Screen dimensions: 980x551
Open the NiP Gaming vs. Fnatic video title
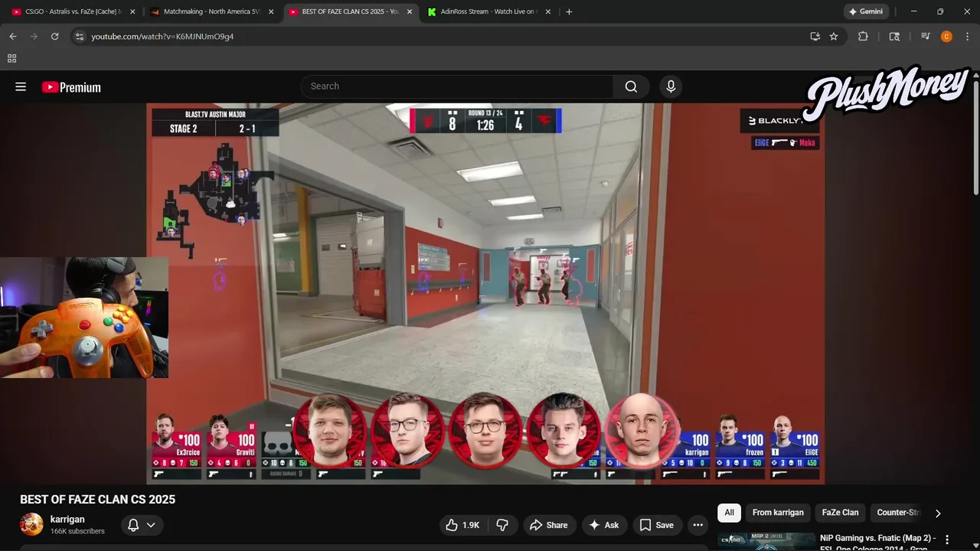coord(877,543)
